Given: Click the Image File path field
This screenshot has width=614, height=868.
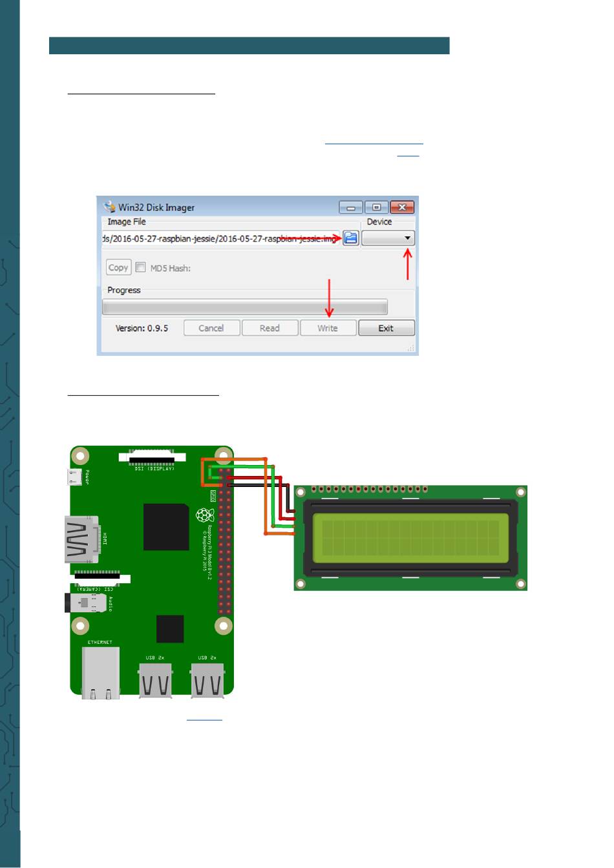Looking at the screenshot, I should [221, 238].
